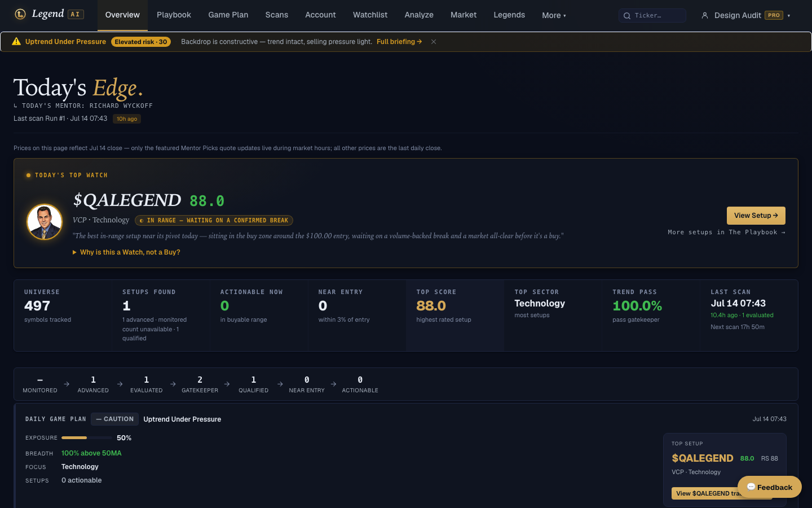
Task: Click the Legend AI logo icon
Action: (x=20, y=14)
